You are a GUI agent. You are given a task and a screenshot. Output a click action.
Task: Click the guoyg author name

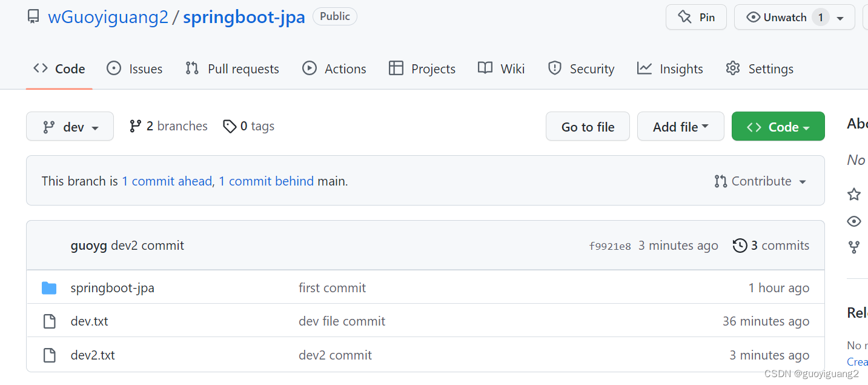pos(89,246)
